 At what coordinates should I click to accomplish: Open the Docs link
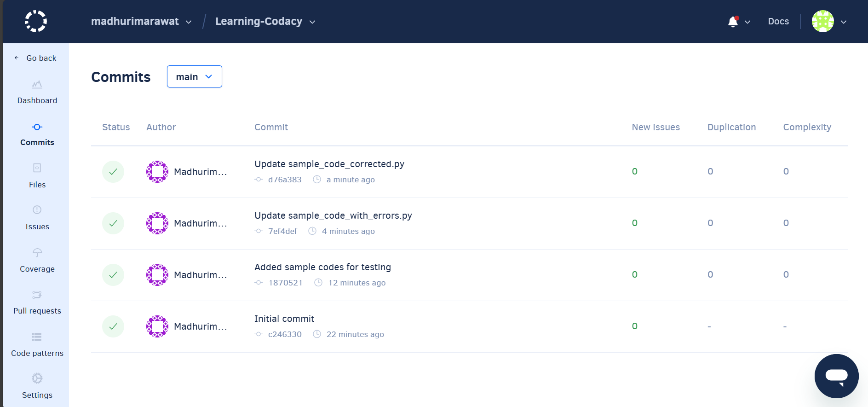point(778,22)
